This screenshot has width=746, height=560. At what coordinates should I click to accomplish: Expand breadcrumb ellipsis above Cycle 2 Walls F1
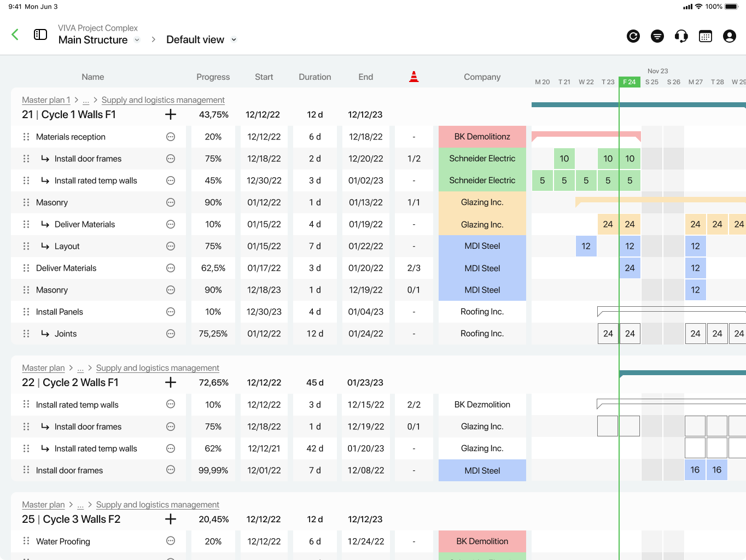coord(80,368)
